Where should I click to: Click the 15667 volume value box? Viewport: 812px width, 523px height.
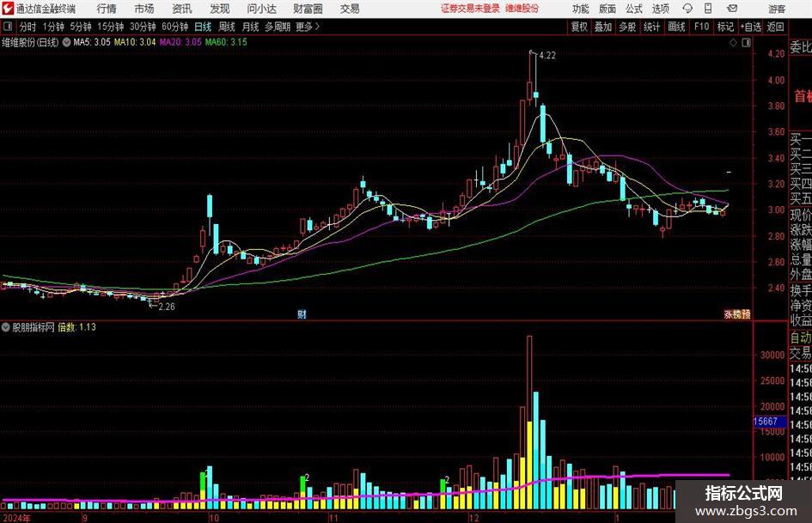click(x=769, y=422)
